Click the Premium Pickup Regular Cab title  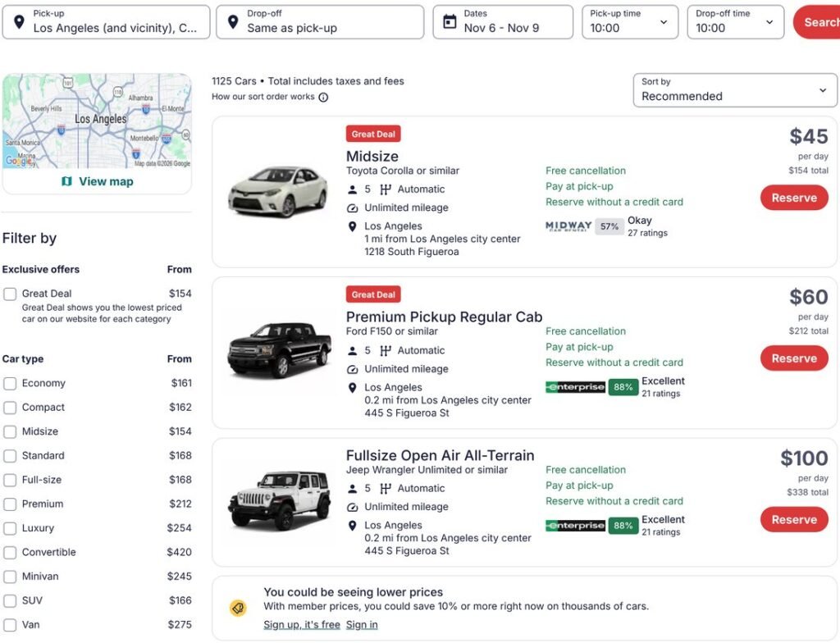pos(444,317)
